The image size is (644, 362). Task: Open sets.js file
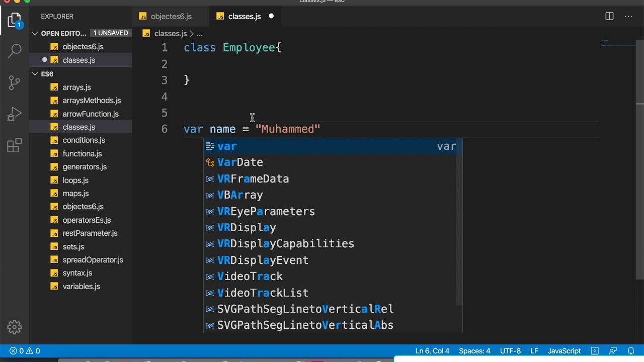click(80, 247)
